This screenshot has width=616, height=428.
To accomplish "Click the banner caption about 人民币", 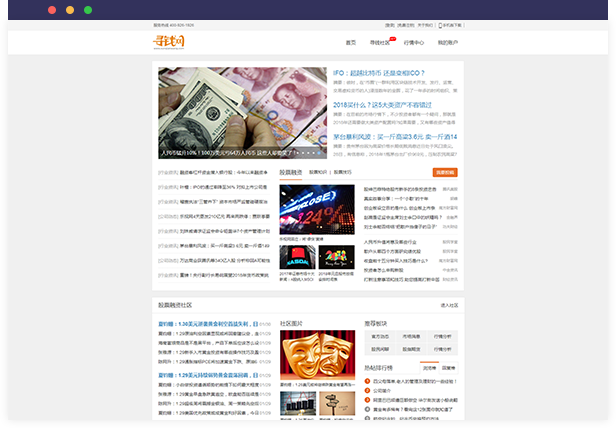I will pos(228,153).
